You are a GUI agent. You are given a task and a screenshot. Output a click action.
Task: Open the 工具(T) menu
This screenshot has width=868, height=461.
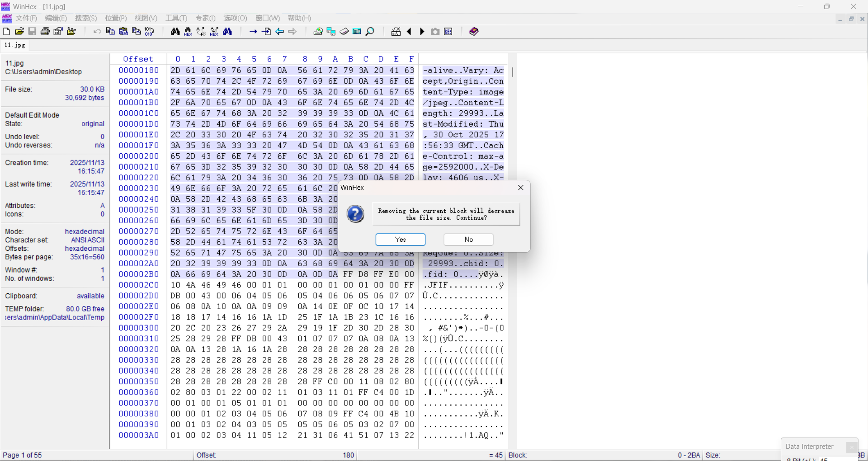coord(176,18)
